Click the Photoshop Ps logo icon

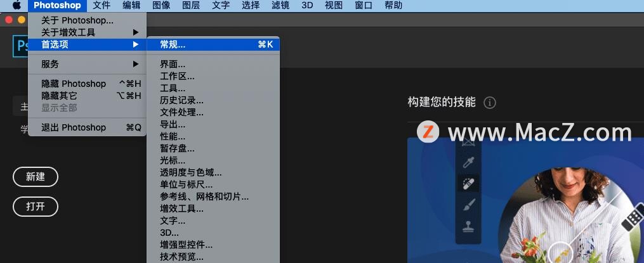point(20,46)
